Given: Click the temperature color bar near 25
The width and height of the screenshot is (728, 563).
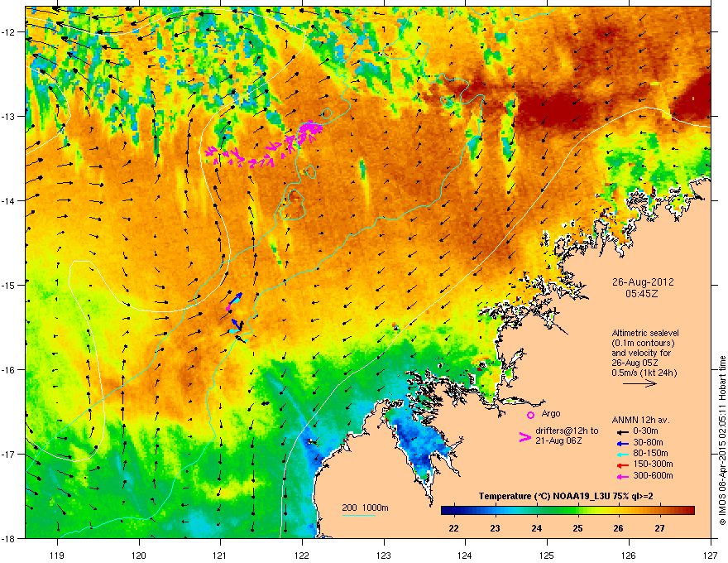Looking at the screenshot, I should [x=577, y=511].
